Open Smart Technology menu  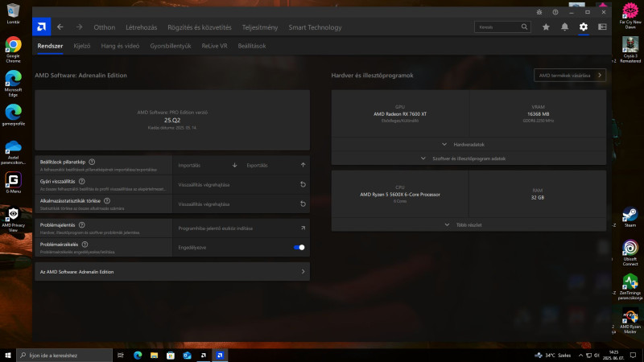click(x=315, y=27)
